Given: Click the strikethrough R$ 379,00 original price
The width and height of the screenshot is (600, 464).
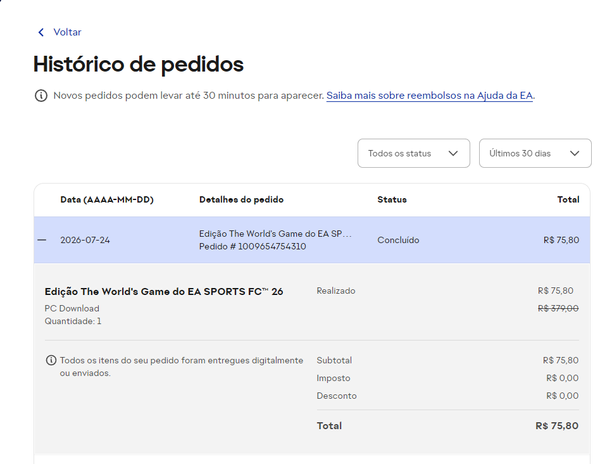Looking at the screenshot, I should [558, 308].
